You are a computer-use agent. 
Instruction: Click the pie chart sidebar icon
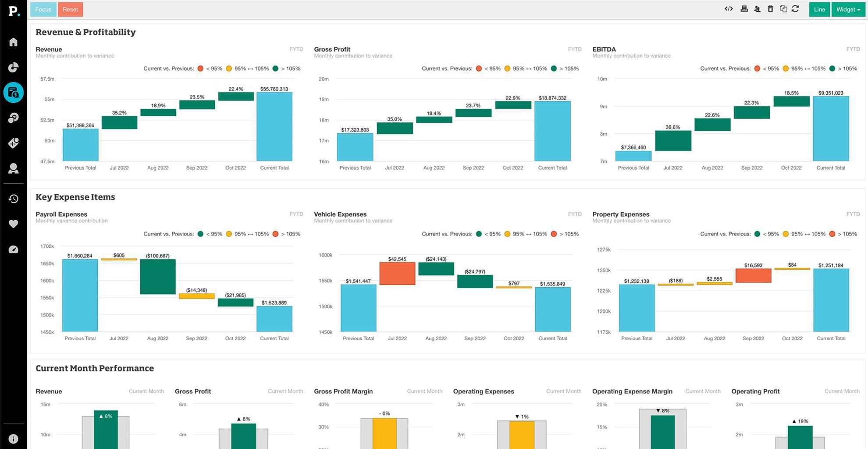click(13, 67)
